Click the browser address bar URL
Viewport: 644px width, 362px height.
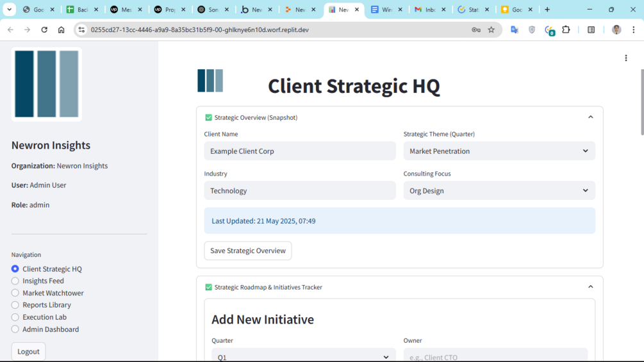click(x=199, y=29)
